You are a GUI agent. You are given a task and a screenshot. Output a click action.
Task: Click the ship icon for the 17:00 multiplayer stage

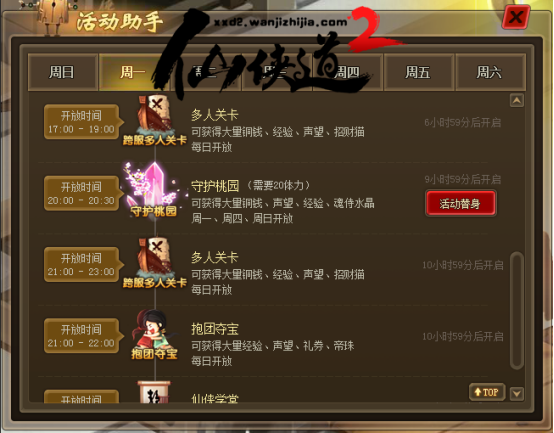pos(155,120)
